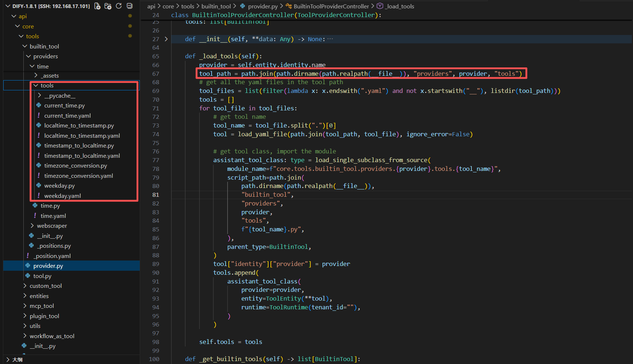Click tool_path assignment on line 67
The image size is (633, 364).
[361, 74]
